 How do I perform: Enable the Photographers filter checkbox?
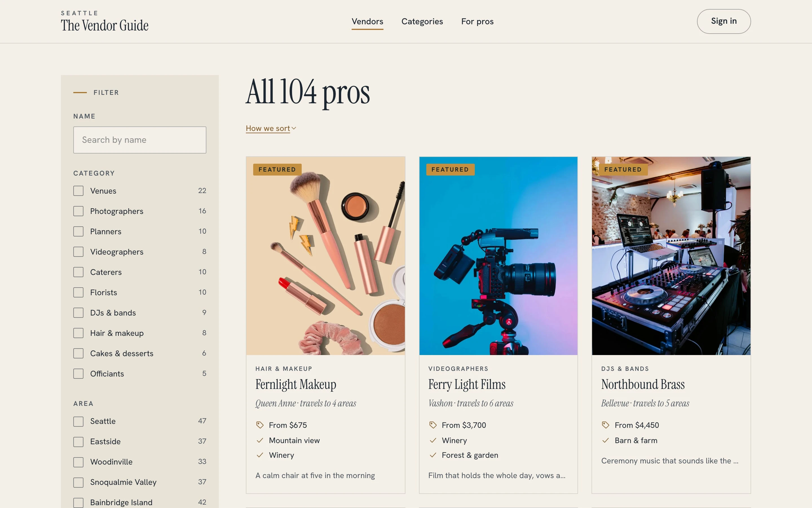click(78, 211)
